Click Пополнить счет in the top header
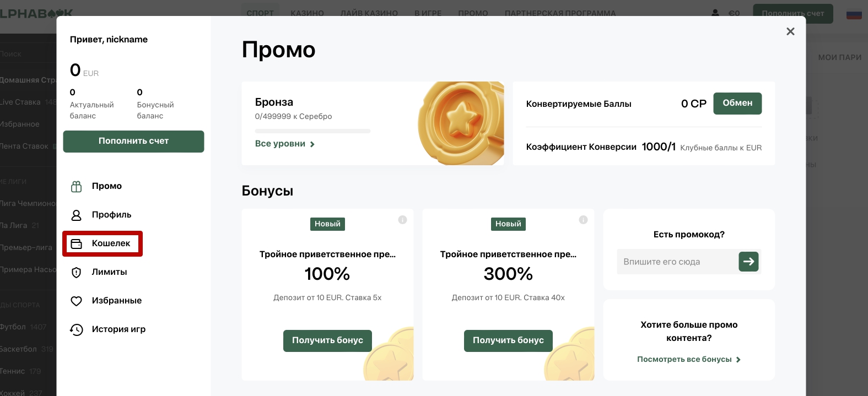868x396 pixels. [x=793, y=13]
